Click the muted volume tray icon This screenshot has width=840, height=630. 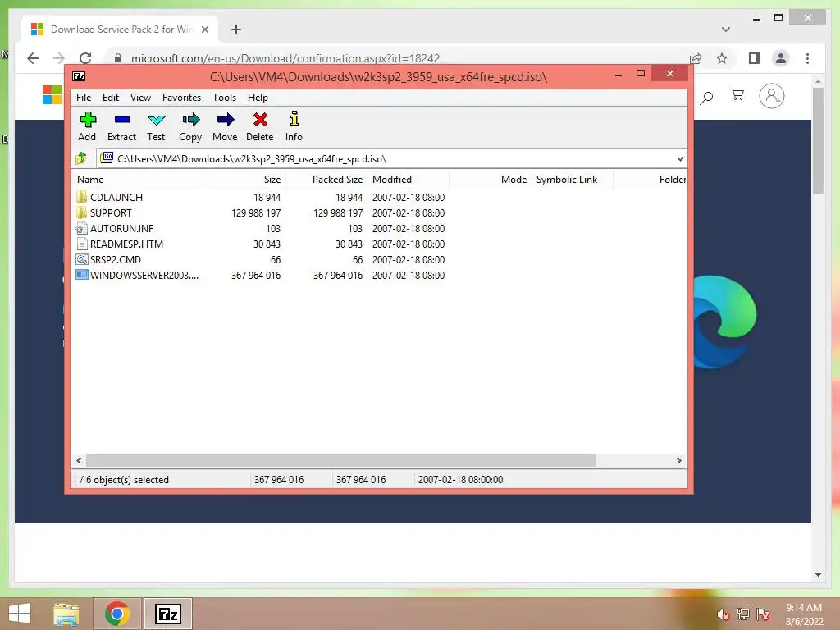coord(723,614)
